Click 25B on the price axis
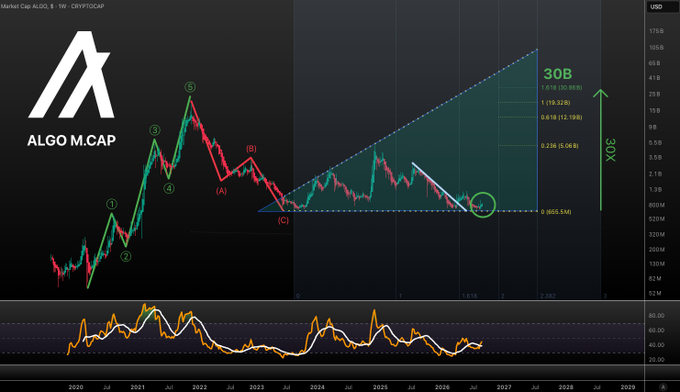680x392 pixels. point(654,94)
